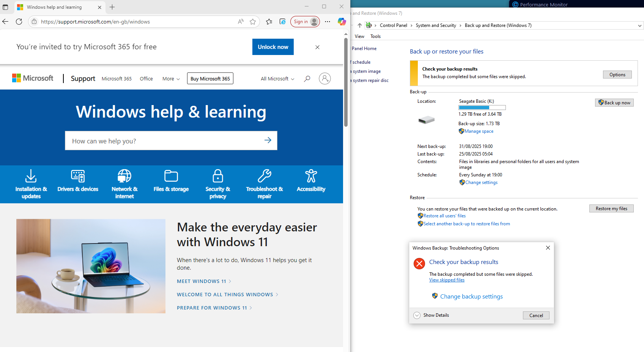This screenshot has width=644, height=352.
Task: Open the View menu in Control Panel
Action: pos(359,36)
